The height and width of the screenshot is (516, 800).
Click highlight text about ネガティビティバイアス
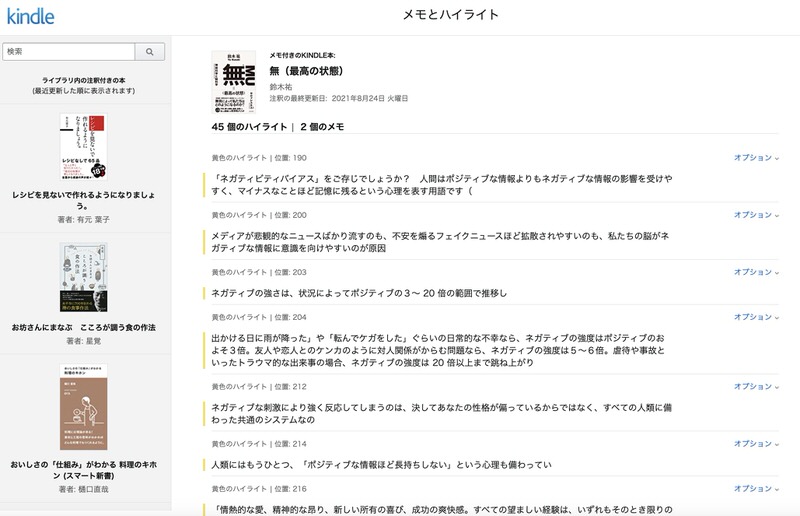(442, 185)
